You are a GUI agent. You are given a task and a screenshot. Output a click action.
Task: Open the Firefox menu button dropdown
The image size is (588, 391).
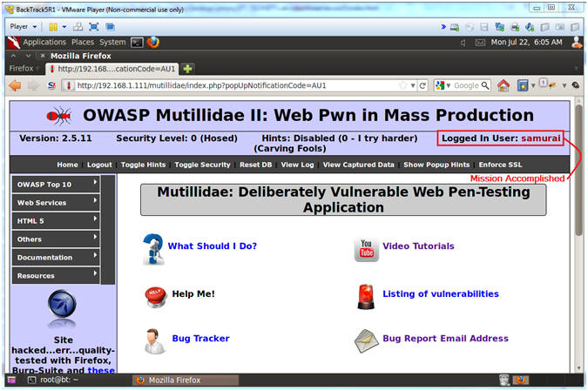click(x=24, y=68)
